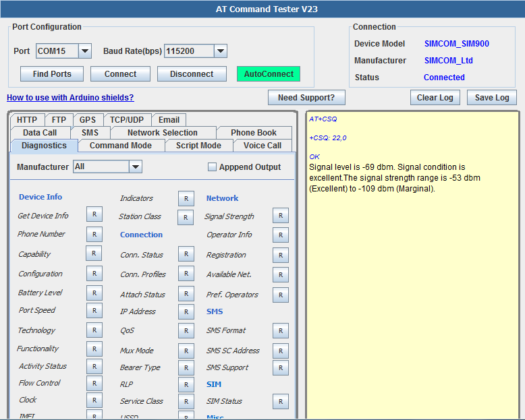The image size is (525, 420).
Task: Click the R button for Available Net.
Action: pyautogui.click(x=281, y=274)
